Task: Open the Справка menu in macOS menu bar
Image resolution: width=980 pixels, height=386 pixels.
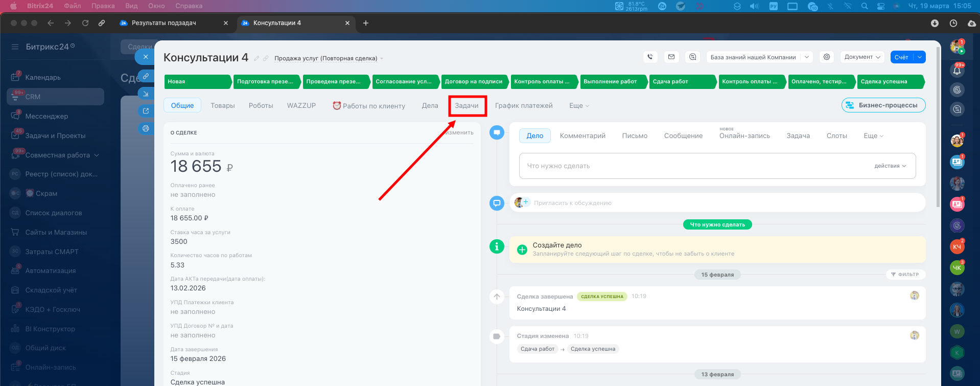Action: (189, 6)
